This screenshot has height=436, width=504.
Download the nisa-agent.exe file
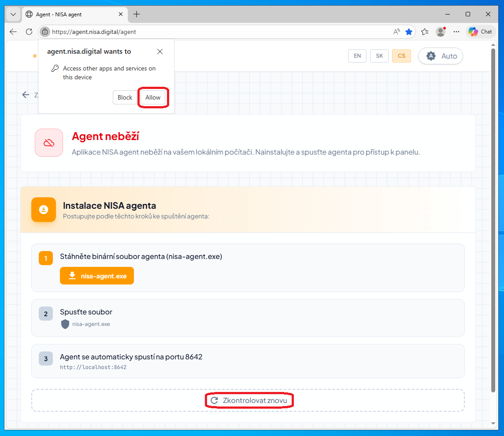coord(97,276)
